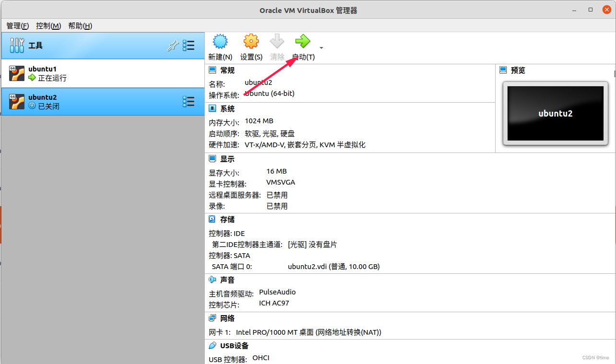Image resolution: width=616 pixels, height=364 pixels.
Task: Click the Storage section disk icon
Action: point(213,219)
